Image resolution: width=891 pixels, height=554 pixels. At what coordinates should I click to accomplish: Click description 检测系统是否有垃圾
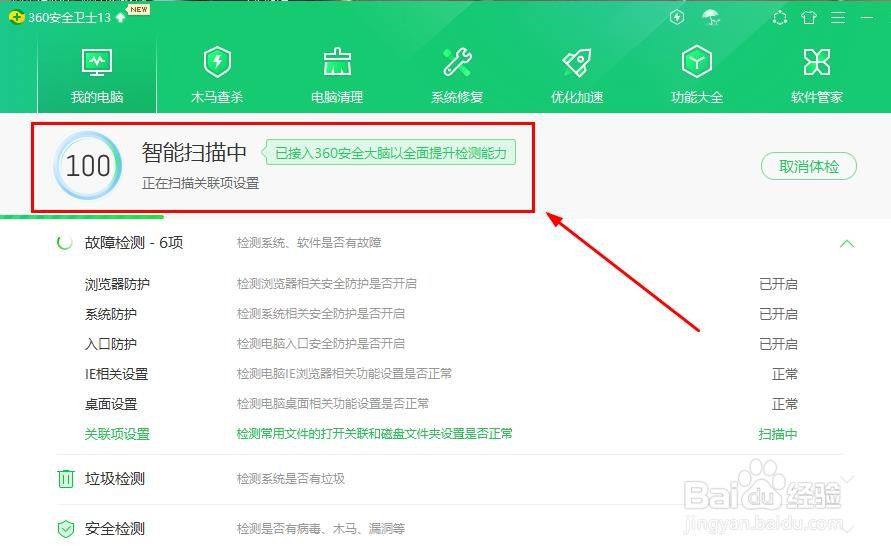290,479
